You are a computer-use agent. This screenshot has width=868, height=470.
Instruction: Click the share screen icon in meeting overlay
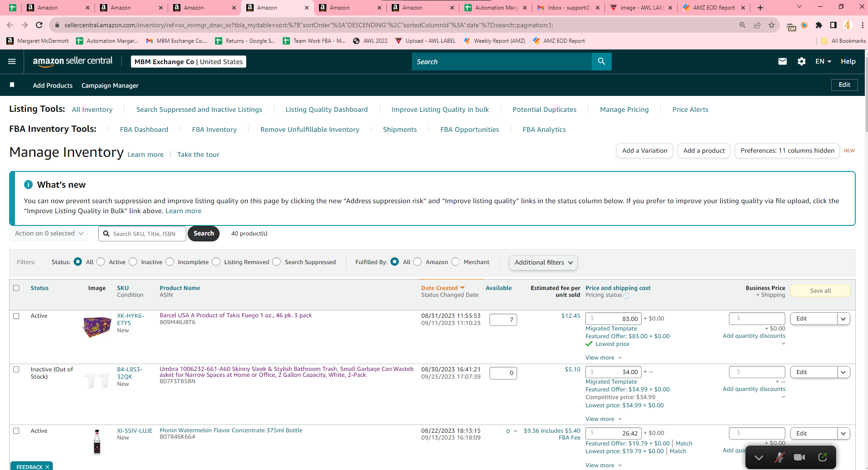[822, 457]
